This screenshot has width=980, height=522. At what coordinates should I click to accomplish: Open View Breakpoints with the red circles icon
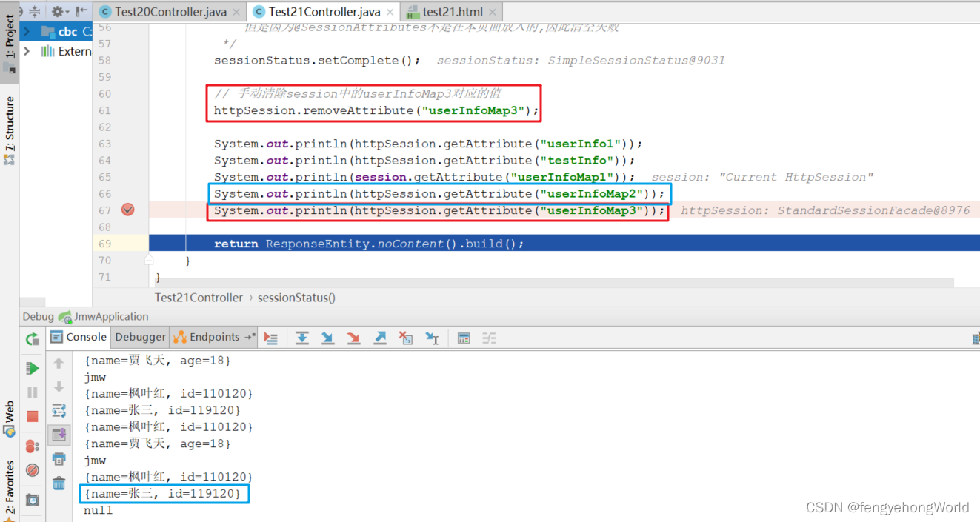(x=33, y=446)
